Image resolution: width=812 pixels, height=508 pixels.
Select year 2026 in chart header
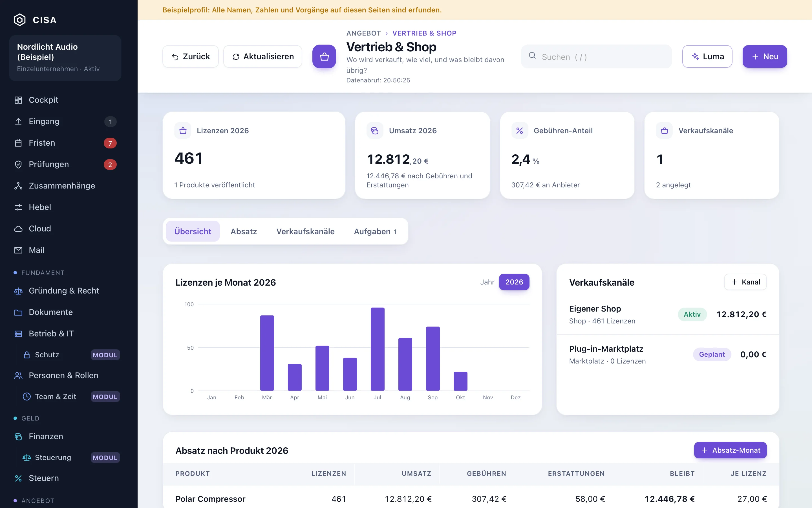[x=514, y=282]
